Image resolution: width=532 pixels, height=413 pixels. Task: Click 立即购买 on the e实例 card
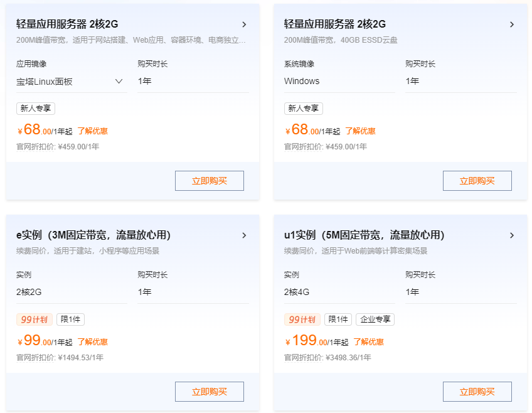tap(209, 391)
